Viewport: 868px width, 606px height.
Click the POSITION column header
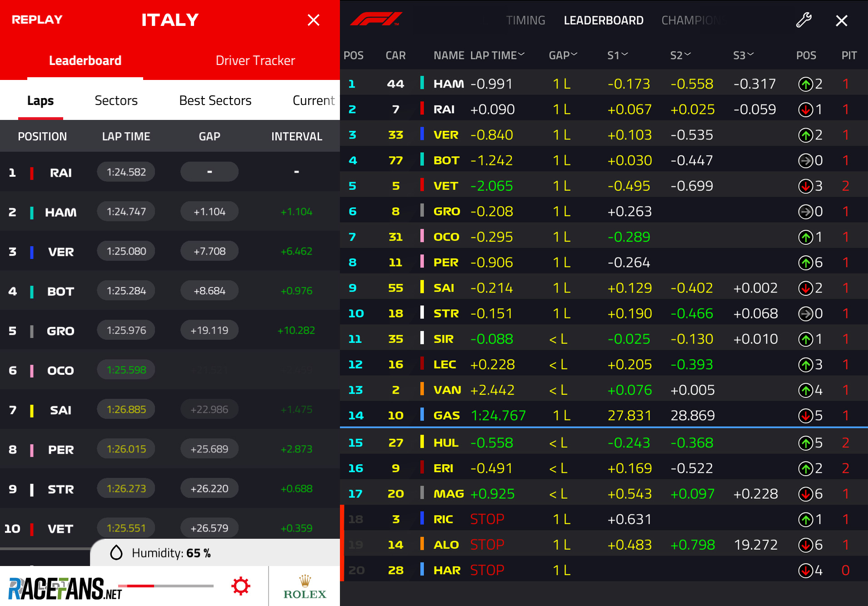tap(42, 136)
